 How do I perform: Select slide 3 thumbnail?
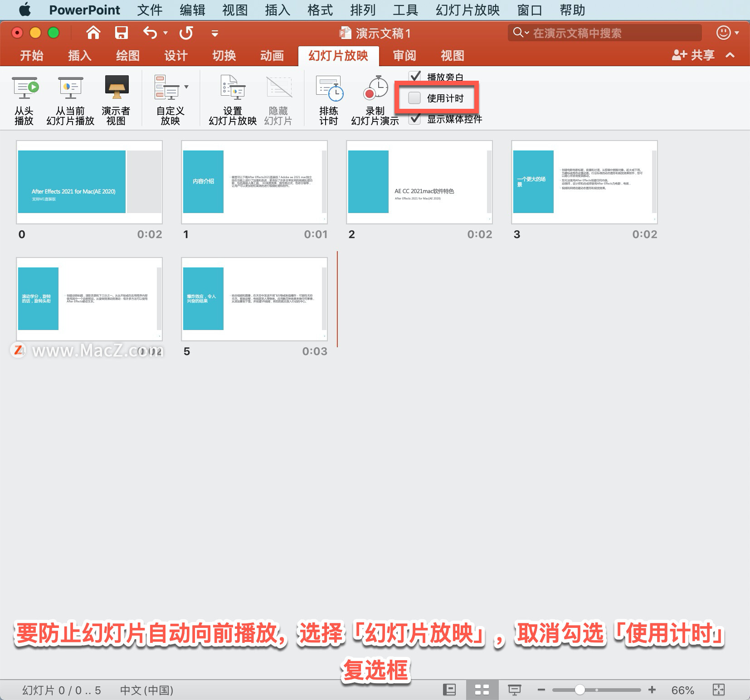pos(584,182)
